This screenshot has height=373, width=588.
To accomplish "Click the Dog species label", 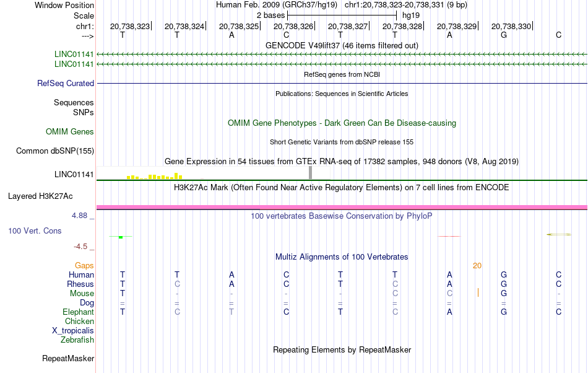I will click(87, 303).
